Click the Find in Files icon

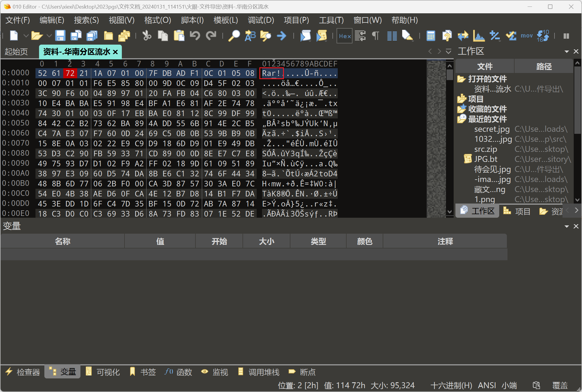[266, 36]
